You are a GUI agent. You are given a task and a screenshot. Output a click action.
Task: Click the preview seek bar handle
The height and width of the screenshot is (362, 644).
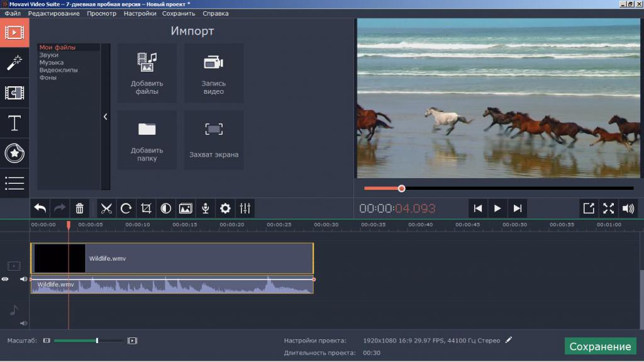[402, 188]
